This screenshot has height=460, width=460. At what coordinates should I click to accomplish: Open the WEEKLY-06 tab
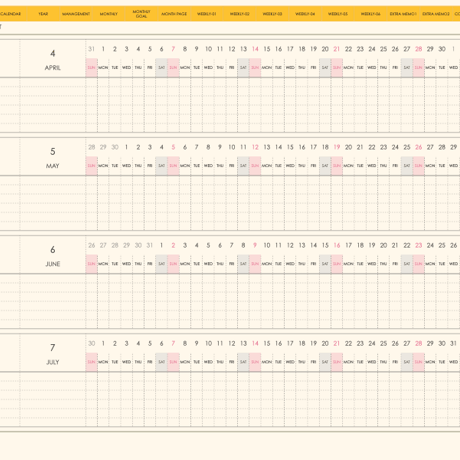(x=371, y=14)
